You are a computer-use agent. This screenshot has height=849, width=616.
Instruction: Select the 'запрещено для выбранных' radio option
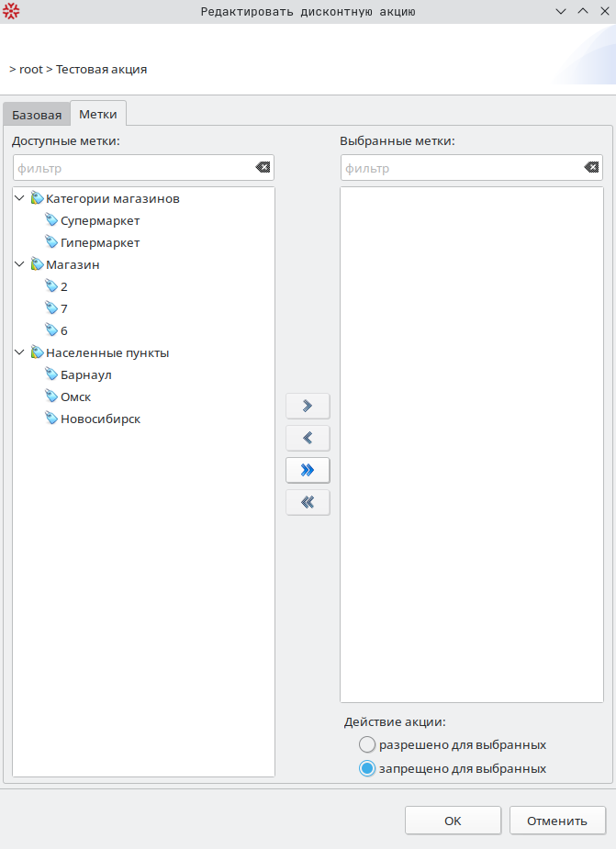tap(367, 768)
